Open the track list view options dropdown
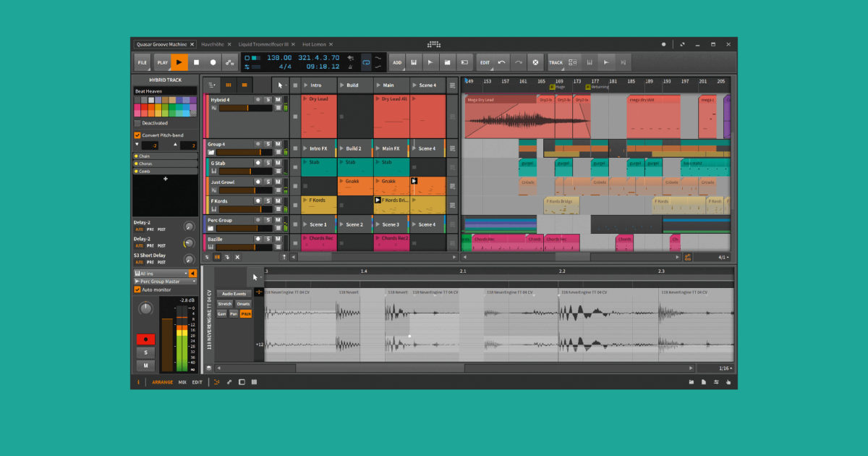The width and height of the screenshot is (868, 456). (x=211, y=85)
